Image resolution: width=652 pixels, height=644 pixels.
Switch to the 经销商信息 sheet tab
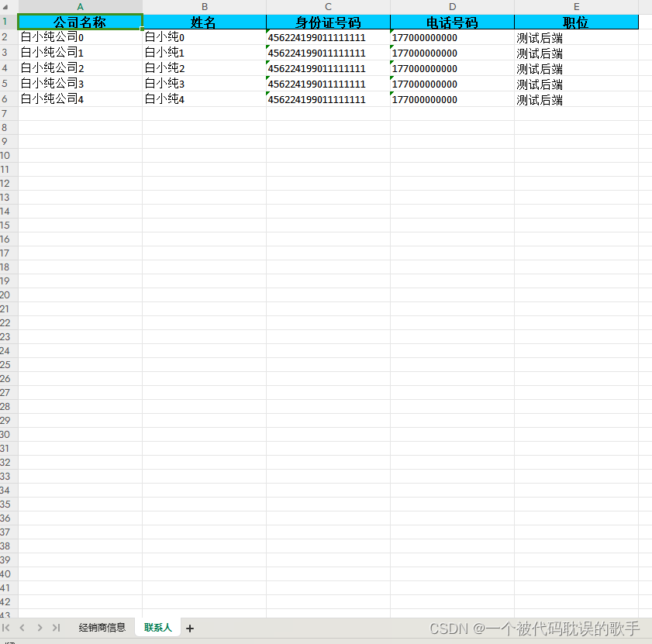pos(102,628)
